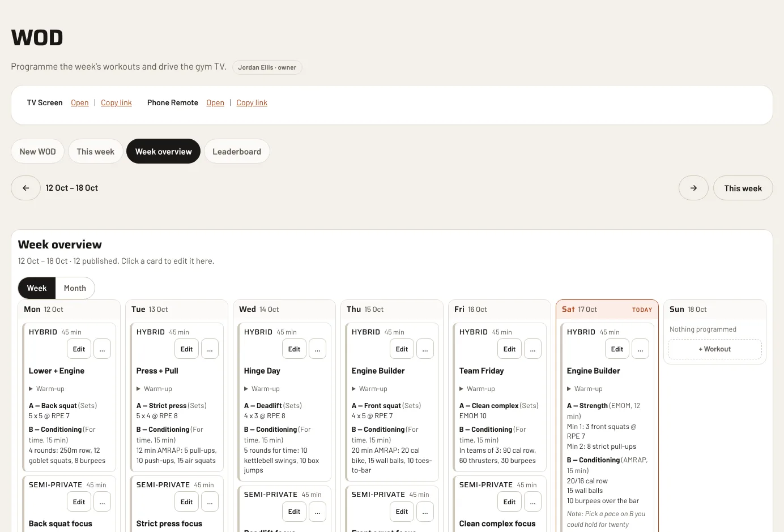Open more options for Friday Semi-Private workout
Screen dimensions: 784x532
[x=532, y=502]
